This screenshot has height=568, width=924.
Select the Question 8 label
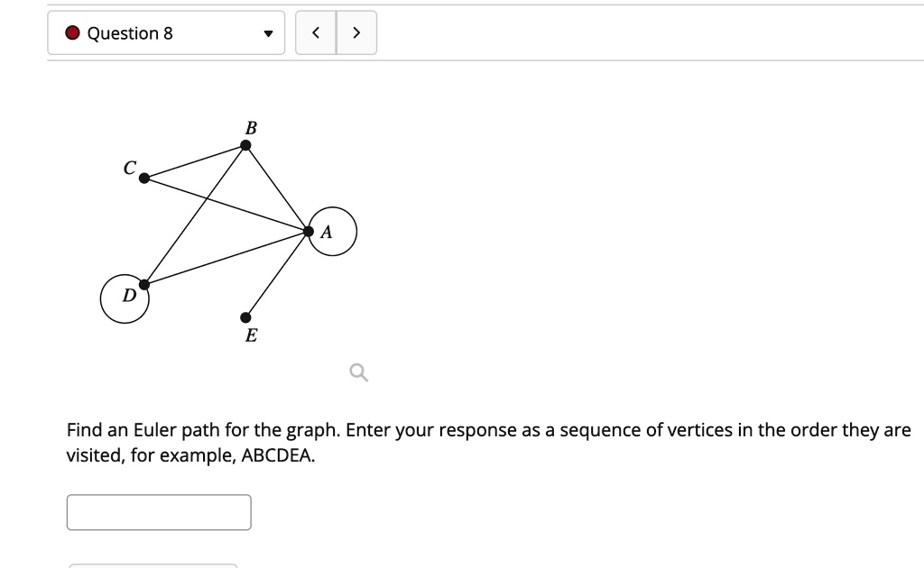click(x=129, y=32)
